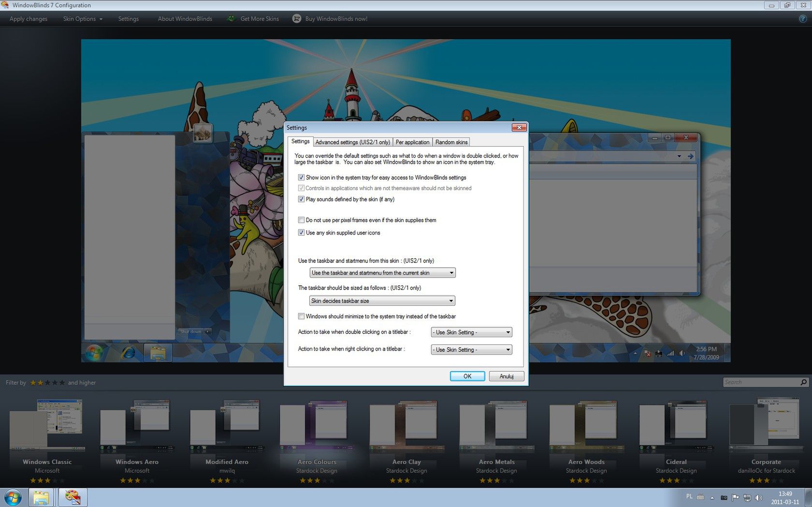
Task: Click the search magnifier icon
Action: (x=804, y=382)
